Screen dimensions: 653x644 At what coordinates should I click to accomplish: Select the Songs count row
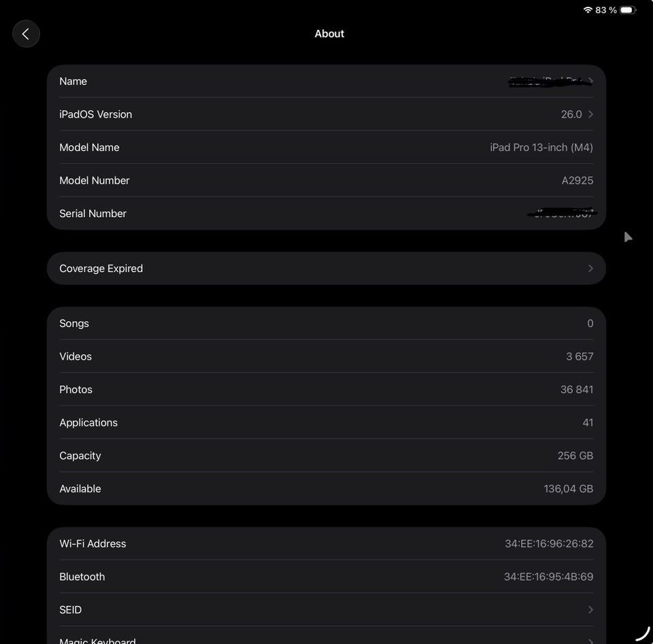[326, 324]
